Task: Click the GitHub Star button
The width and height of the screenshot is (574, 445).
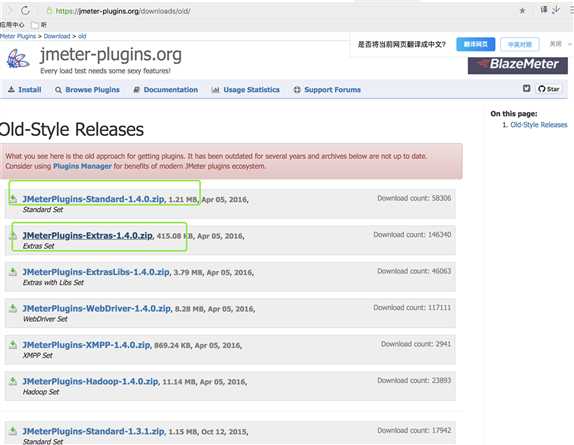Action: click(548, 89)
